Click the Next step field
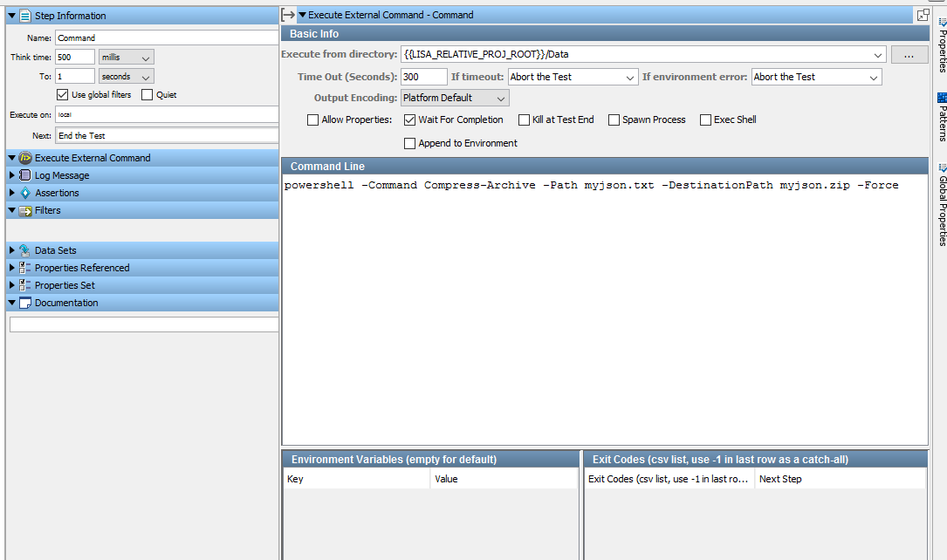947x560 pixels. point(167,136)
